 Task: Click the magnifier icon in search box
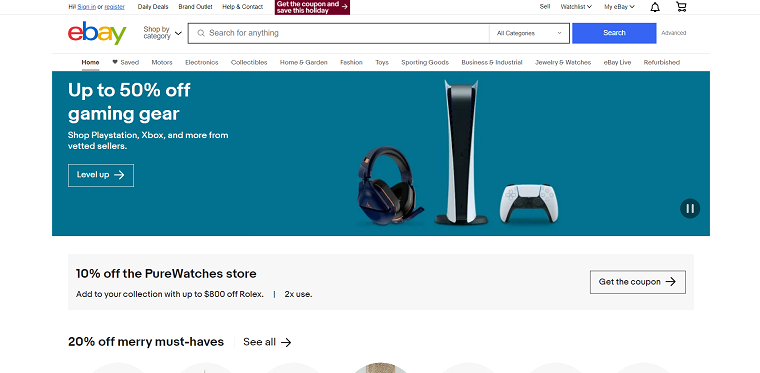201,33
